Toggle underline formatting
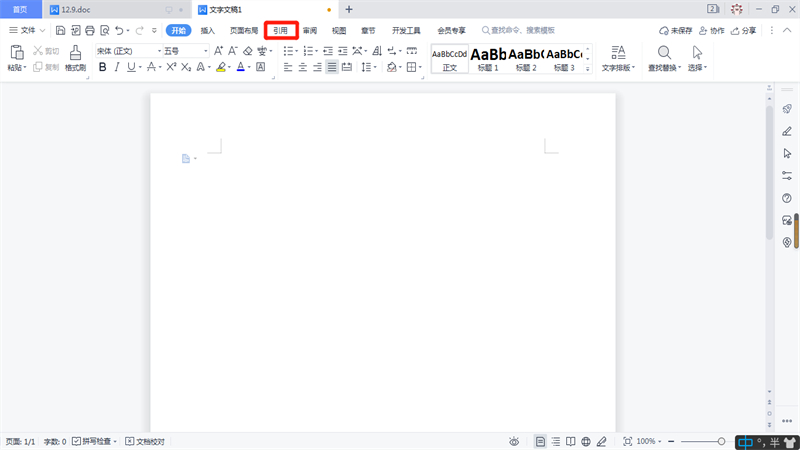This screenshot has height=450, width=800. [131, 67]
